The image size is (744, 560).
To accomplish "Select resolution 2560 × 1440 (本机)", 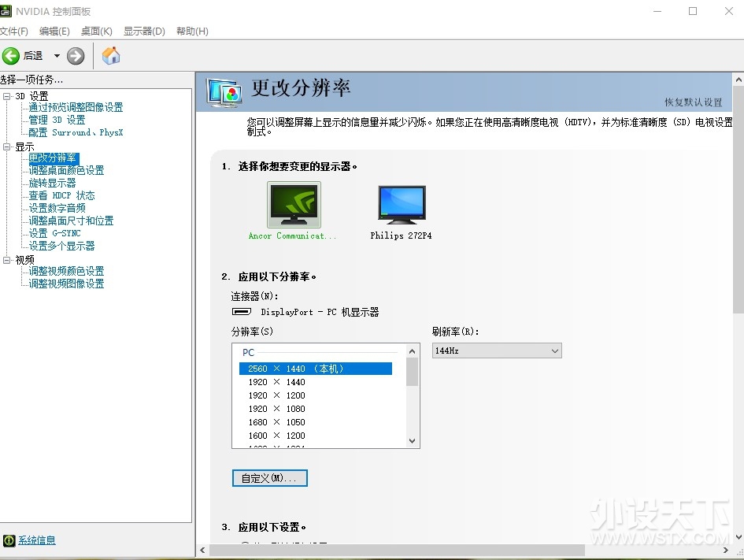I will 316,369.
